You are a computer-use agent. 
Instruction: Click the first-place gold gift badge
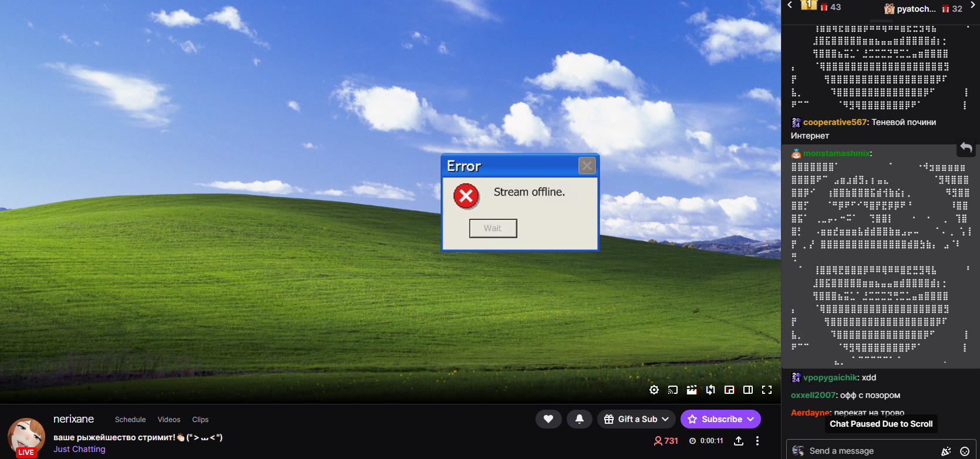point(809,5)
